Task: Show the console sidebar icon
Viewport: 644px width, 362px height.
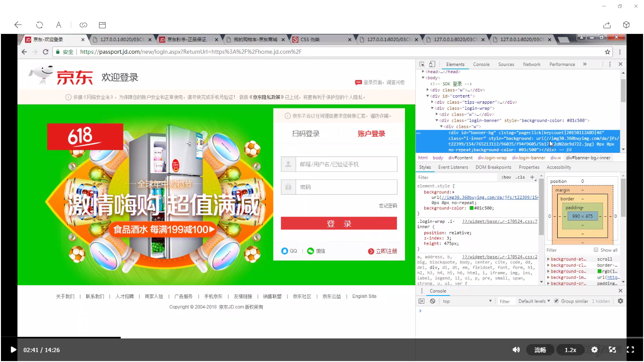Action: click(x=422, y=301)
